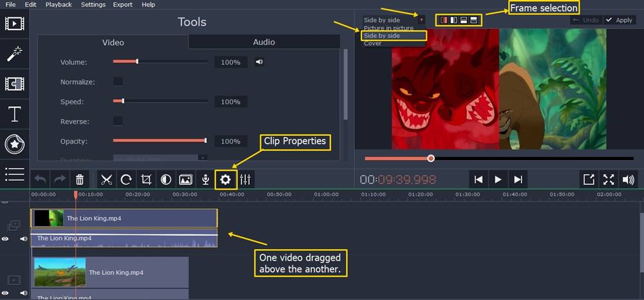The width and height of the screenshot is (644, 300).
Task: Click the Opacity 100% value field
Action: pyautogui.click(x=231, y=141)
